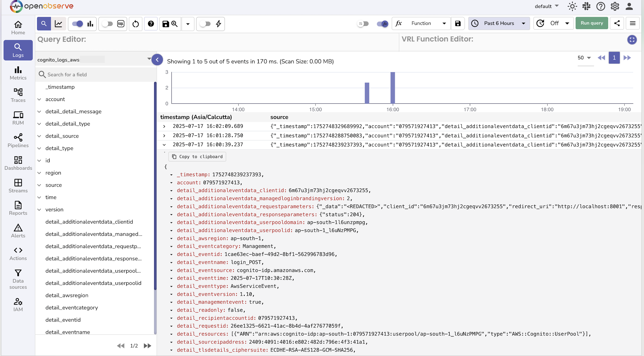The image size is (644, 356).
Task: Expand the account field in field list
Action: coord(39,99)
